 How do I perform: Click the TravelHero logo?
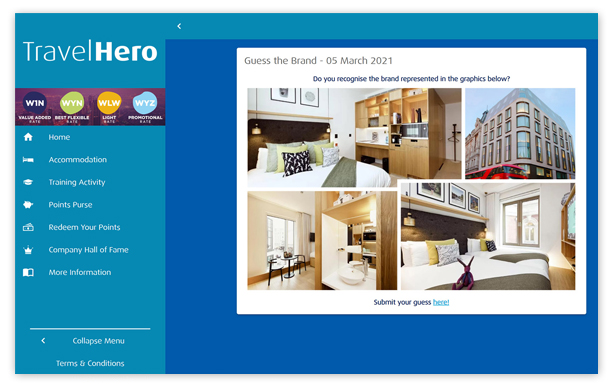pos(90,51)
